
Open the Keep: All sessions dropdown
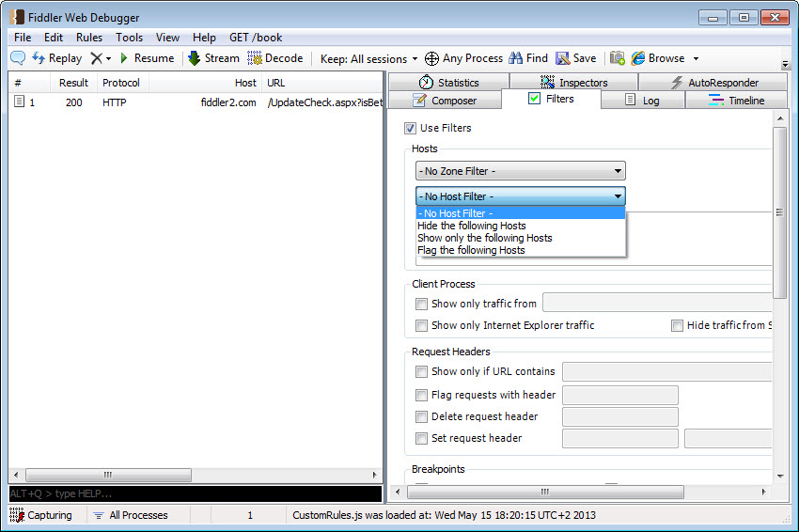pos(368,58)
